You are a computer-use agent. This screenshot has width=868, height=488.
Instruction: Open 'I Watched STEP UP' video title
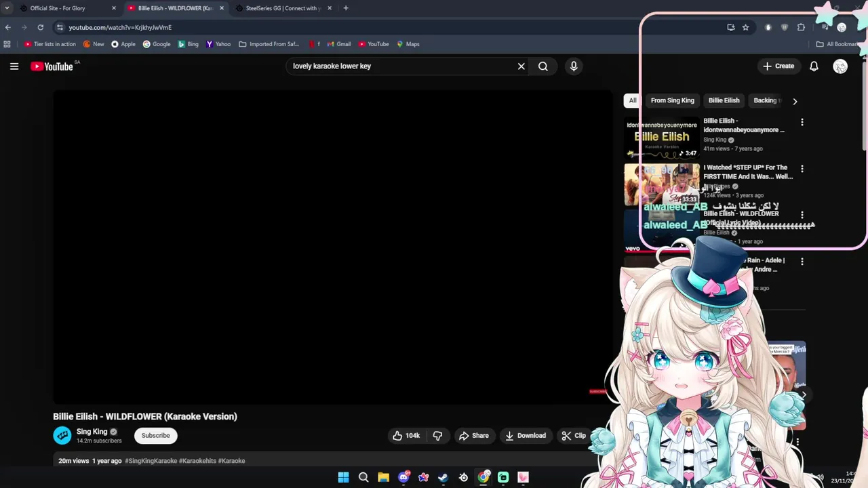click(x=748, y=172)
